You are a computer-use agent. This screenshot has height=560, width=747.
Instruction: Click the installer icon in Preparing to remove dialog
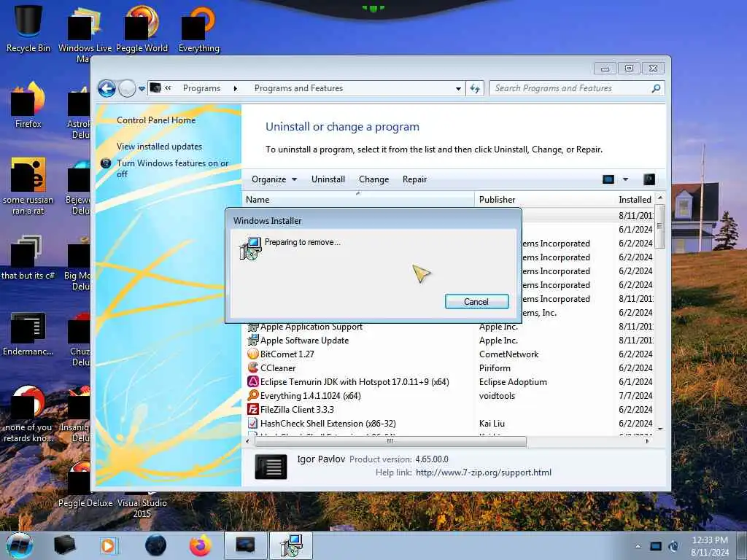(249, 249)
